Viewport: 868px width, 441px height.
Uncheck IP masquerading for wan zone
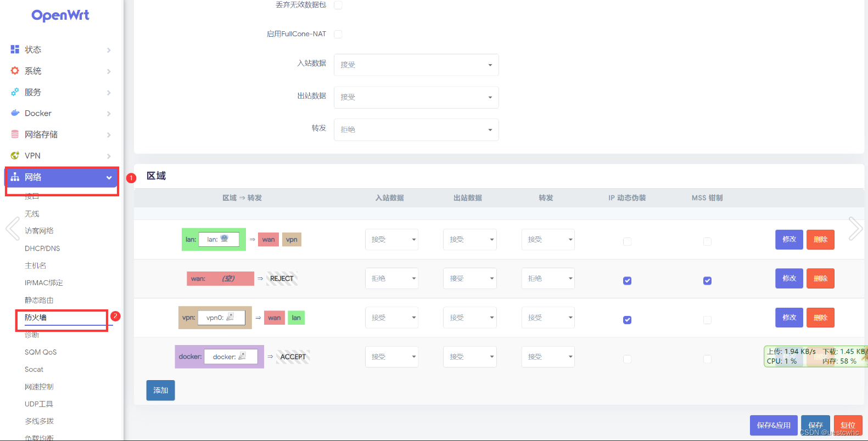[x=627, y=281]
